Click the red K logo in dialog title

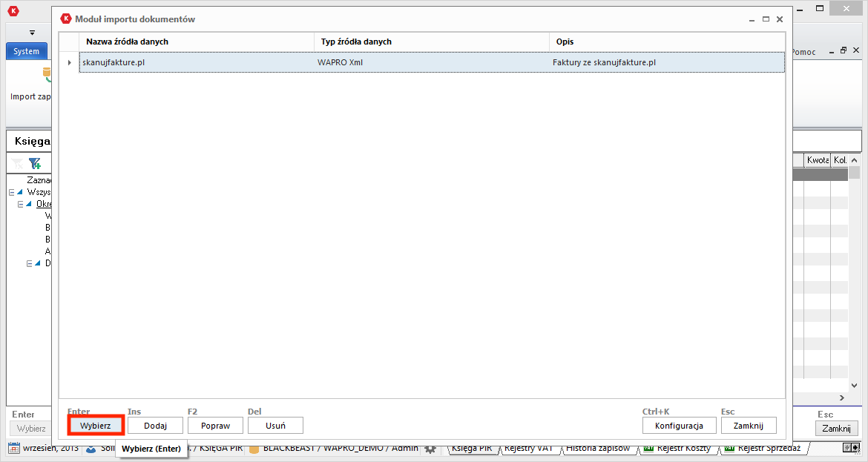66,19
